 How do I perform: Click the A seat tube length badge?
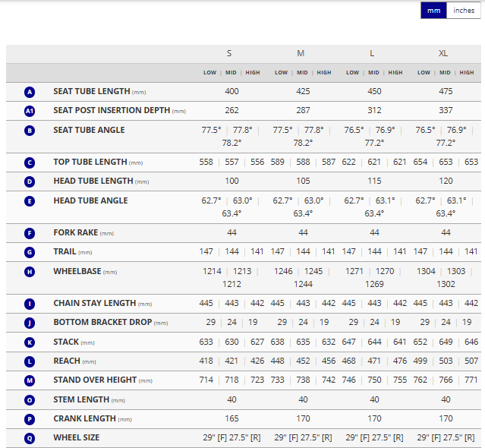[x=30, y=92]
